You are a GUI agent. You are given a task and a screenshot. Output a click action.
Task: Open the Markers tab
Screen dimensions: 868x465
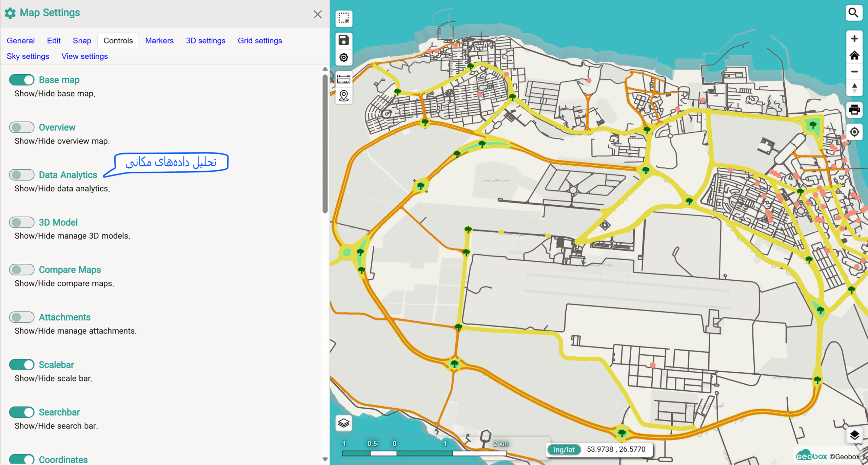coord(159,41)
